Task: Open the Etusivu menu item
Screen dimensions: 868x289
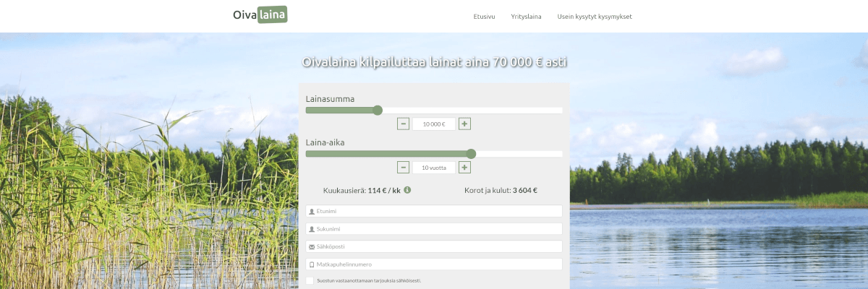Action: (x=484, y=16)
